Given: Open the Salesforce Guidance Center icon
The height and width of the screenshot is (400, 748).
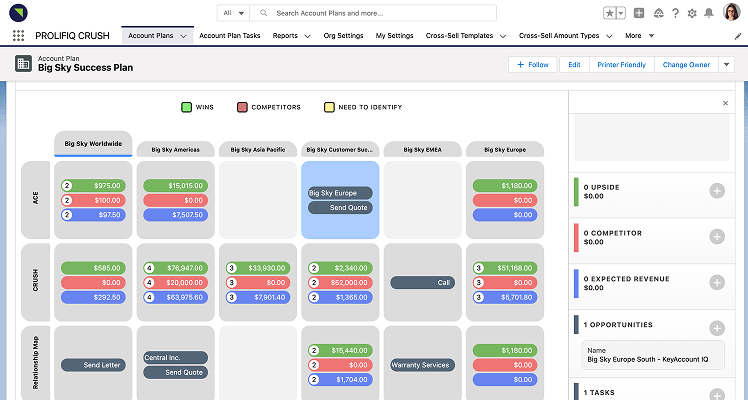Looking at the screenshot, I should pyautogui.click(x=658, y=13).
